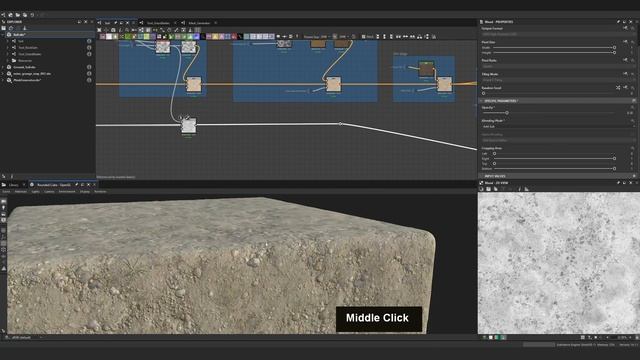Toggle the white channel square in 2D View footer
640x360 pixels.
coord(491,338)
